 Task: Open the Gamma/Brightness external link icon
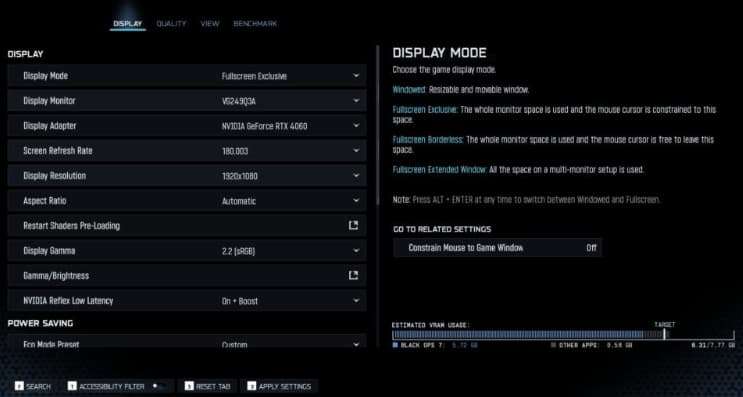[x=353, y=275]
